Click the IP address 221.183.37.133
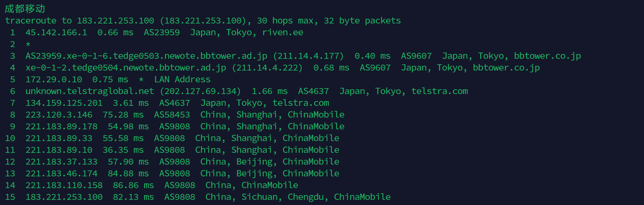644x205 pixels. [61, 162]
